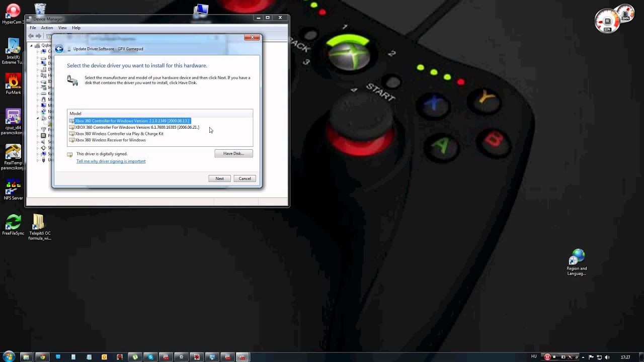Viewport: 644px width, 362px height.
Task: Launch Intel Extreme Tuning desktop icon
Action: (x=13, y=52)
